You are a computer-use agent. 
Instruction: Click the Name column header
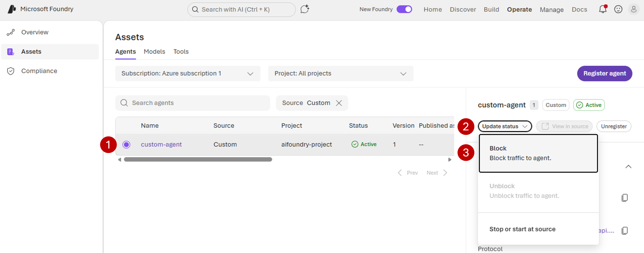coord(150,126)
